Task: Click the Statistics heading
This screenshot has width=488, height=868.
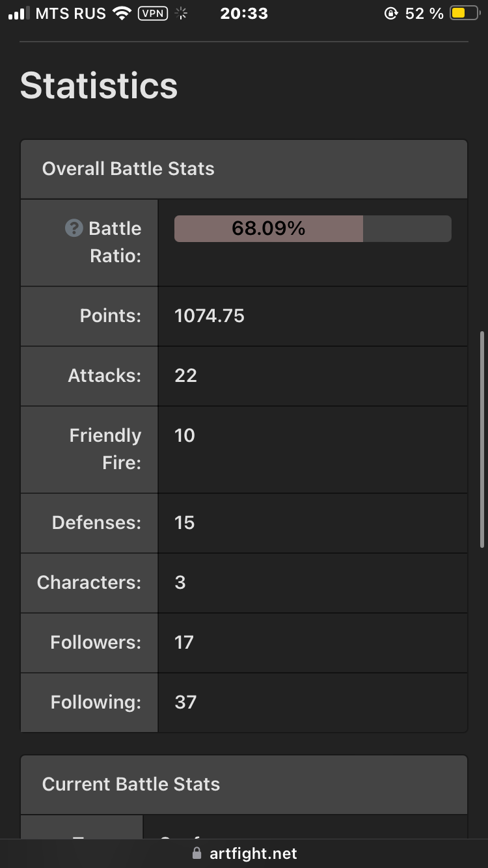Action: (x=99, y=86)
